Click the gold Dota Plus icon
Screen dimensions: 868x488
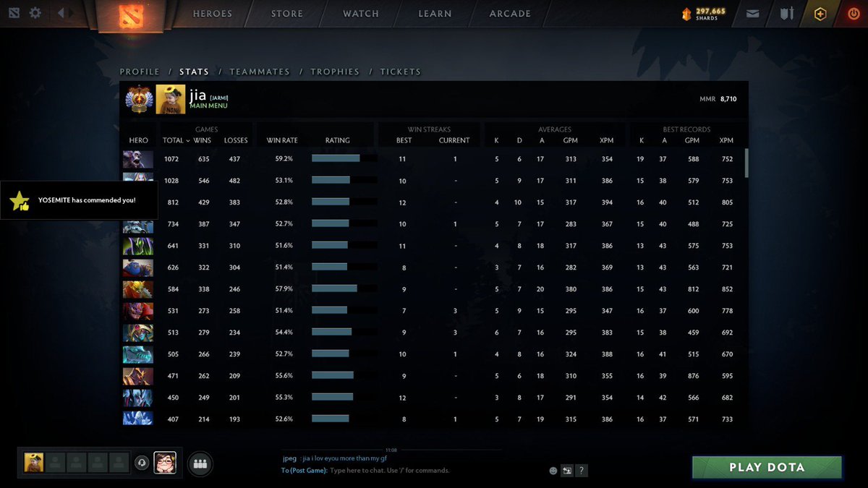pos(820,14)
